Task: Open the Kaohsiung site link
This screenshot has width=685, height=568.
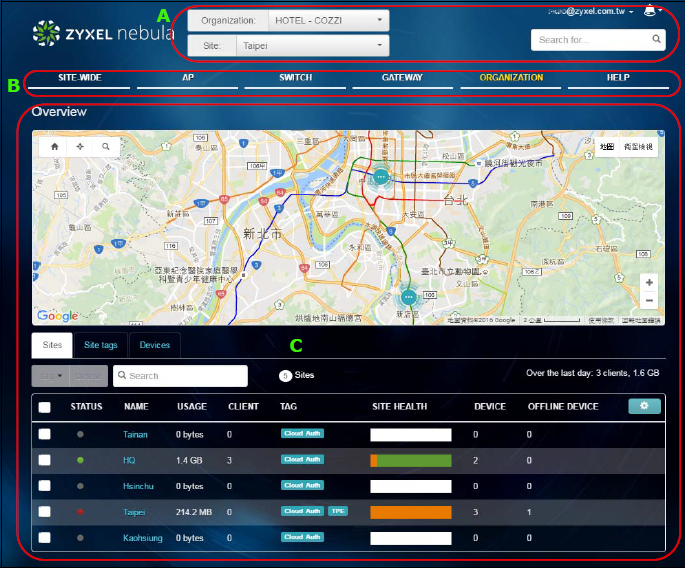Action: [143, 538]
